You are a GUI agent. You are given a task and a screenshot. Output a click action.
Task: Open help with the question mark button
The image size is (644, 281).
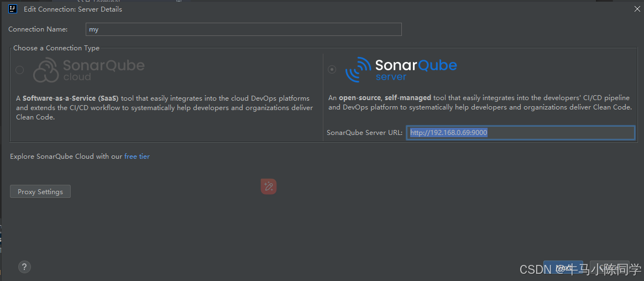tap(25, 267)
